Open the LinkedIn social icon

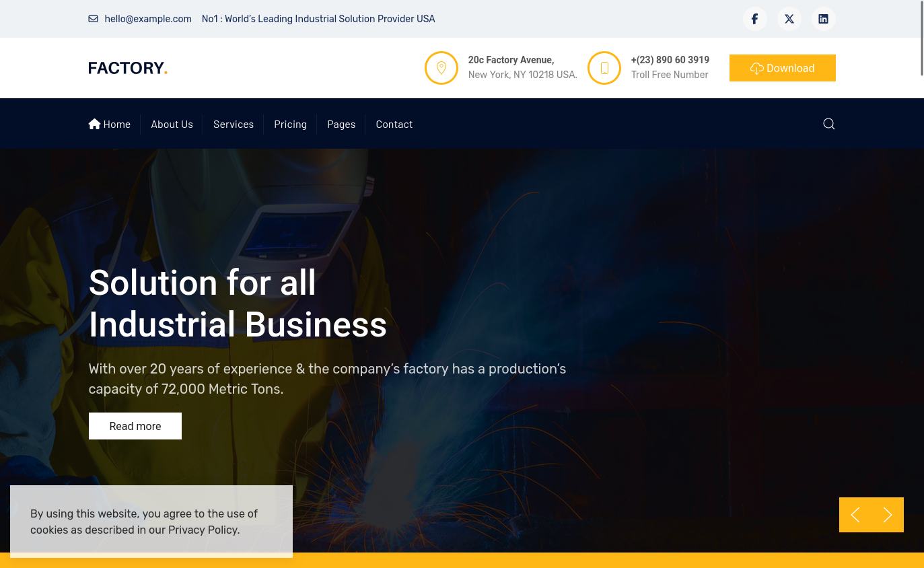click(823, 19)
